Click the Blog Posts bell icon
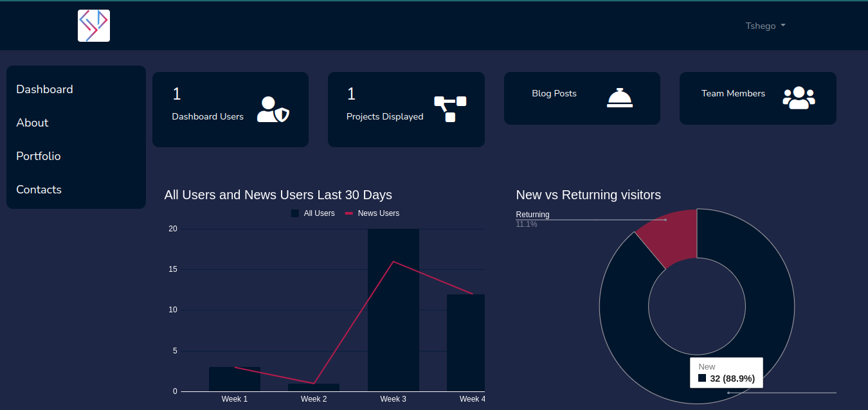868x410 pixels. coord(620,98)
